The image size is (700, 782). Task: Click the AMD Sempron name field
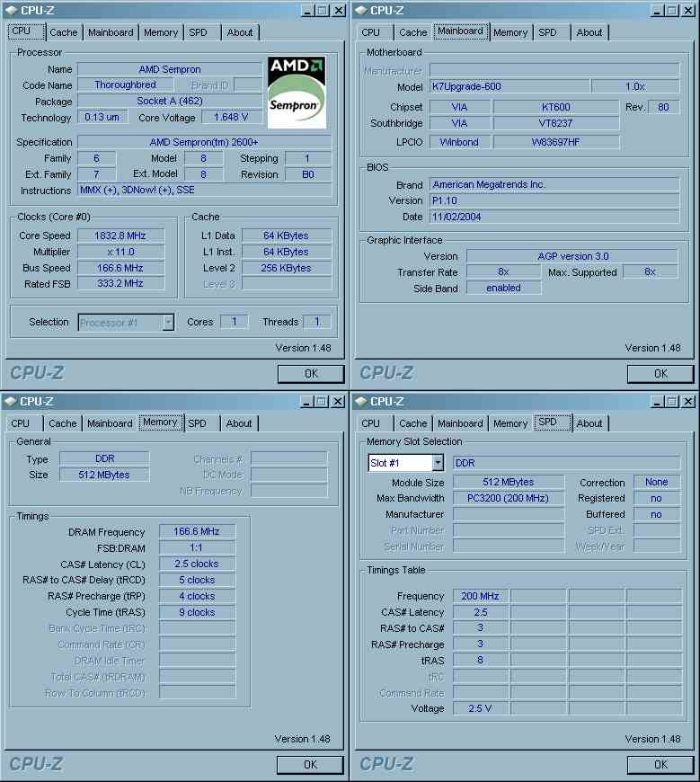(x=170, y=69)
